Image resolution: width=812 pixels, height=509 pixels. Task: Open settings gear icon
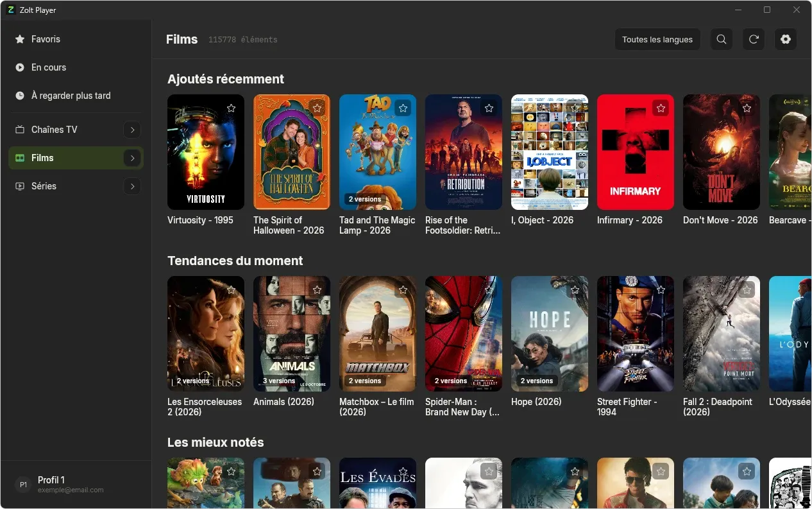point(786,39)
